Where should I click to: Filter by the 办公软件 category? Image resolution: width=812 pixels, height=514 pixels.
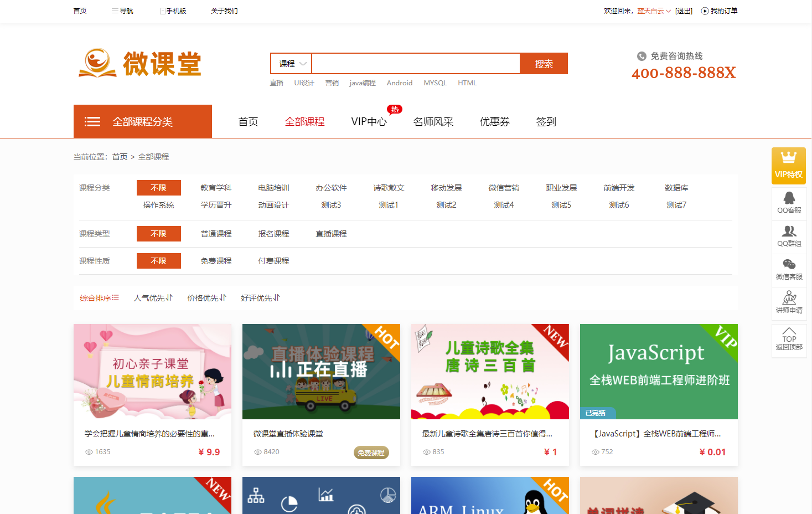click(x=331, y=188)
